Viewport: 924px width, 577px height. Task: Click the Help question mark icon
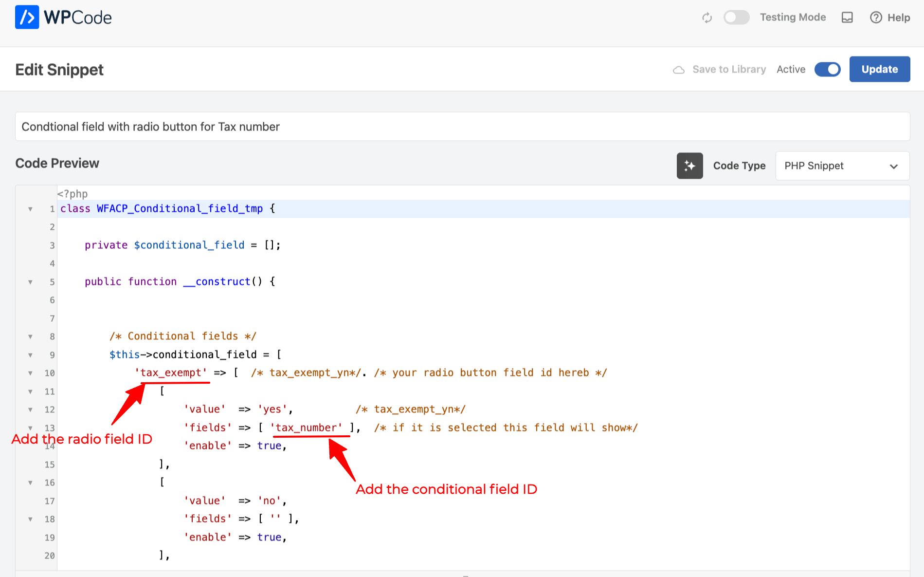pos(876,18)
